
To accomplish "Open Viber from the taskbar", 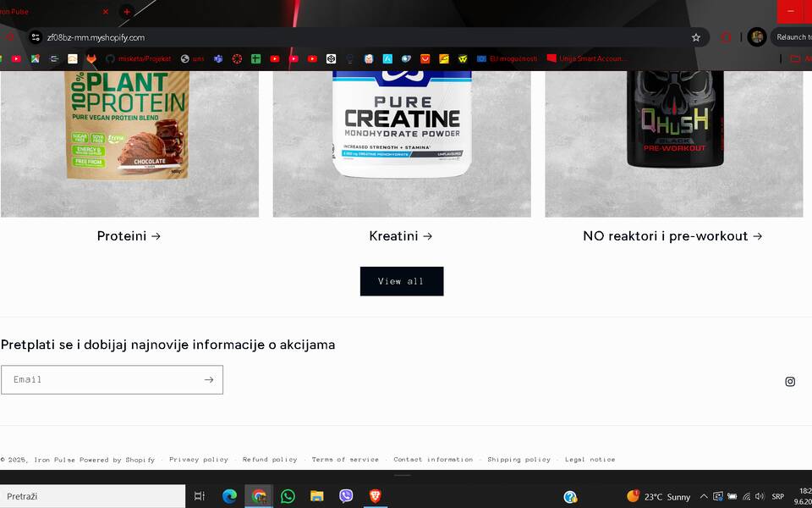I will (346, 497).
